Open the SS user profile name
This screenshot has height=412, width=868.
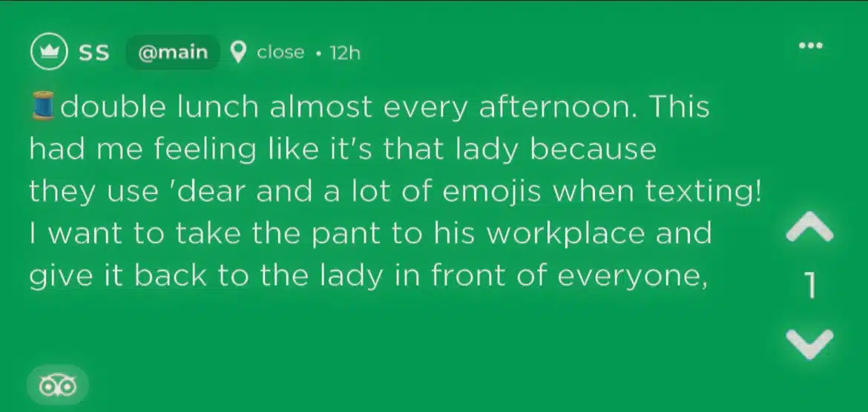pyautogui.click(x=94, y=53)
